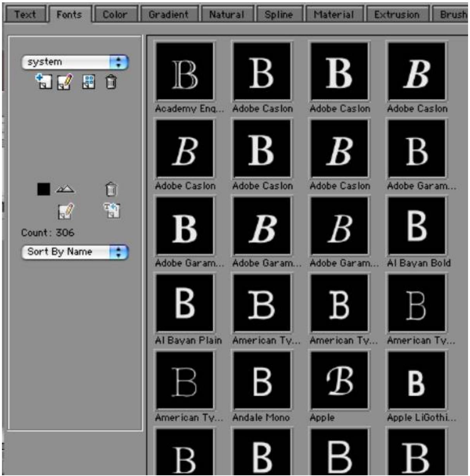Viewport: 470px width, 476px height.
Task: Open the Extrusion tab
Action: point(397,15)
